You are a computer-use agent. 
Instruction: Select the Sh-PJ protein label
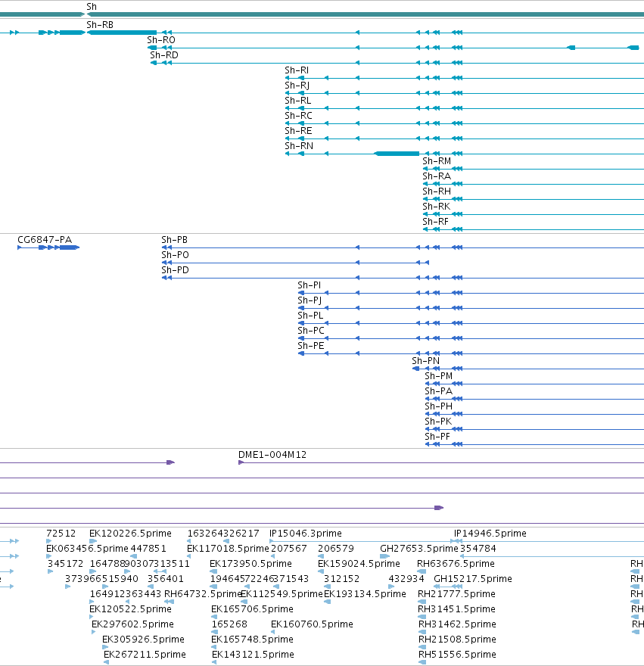[310, 300]
